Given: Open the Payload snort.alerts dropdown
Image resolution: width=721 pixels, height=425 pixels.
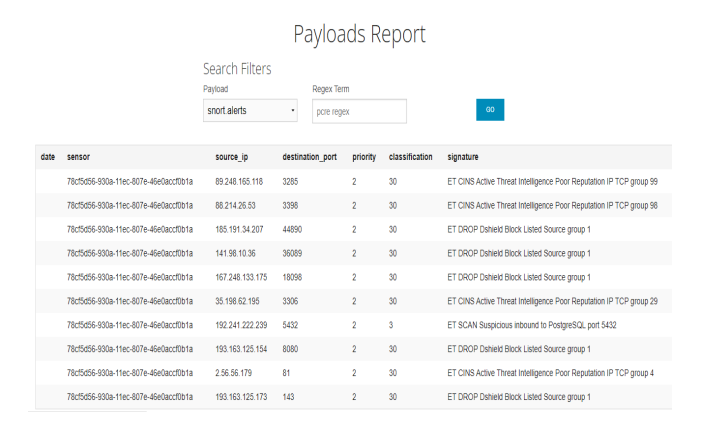Looking at the screenshot, I should pos(250,111).
